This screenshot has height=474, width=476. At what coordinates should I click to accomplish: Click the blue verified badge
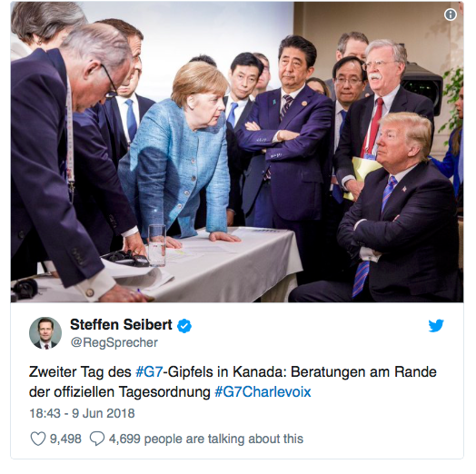tap(184, 326)
